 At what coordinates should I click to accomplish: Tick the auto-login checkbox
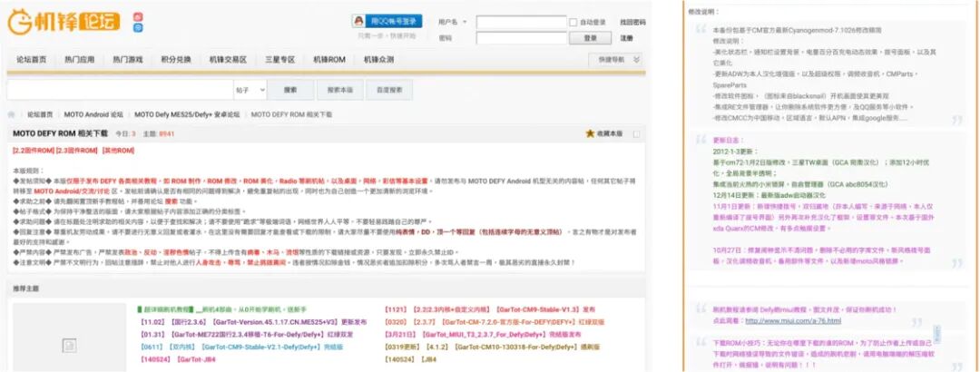click(x=573, y=23)
